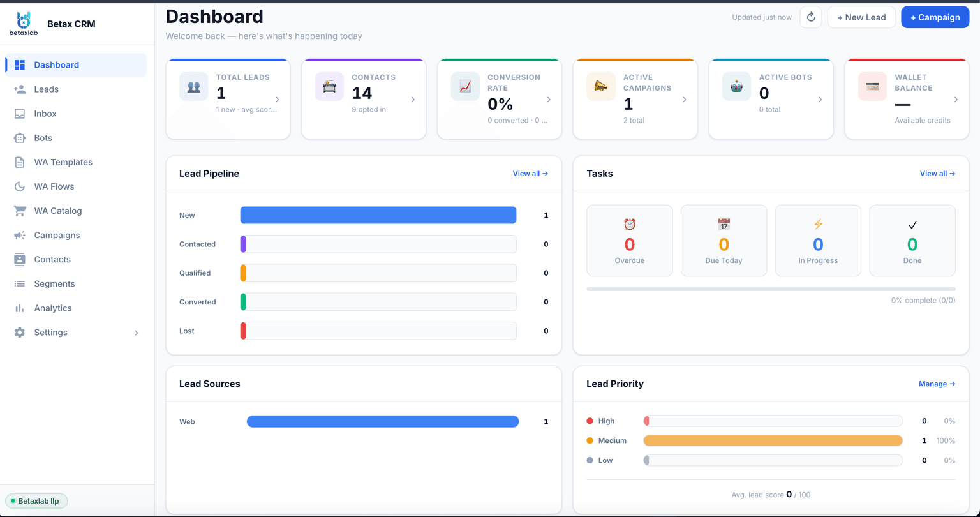Click the green Converted pipeline marker

(x=243, y=302)
